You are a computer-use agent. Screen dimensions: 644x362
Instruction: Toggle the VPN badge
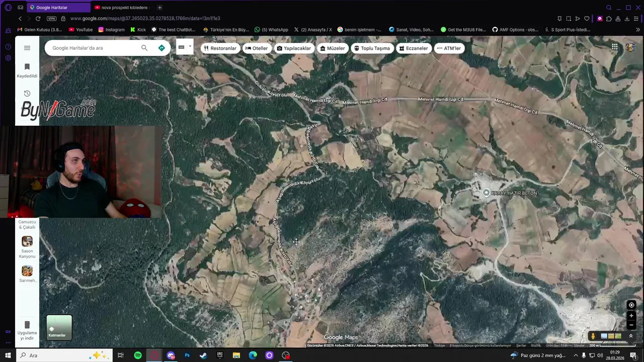51,19
